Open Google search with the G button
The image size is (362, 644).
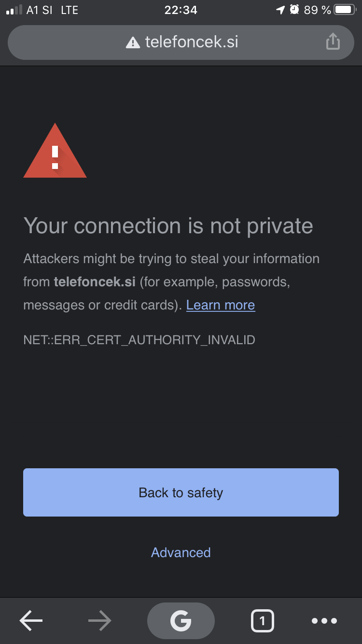coord(181,621)
